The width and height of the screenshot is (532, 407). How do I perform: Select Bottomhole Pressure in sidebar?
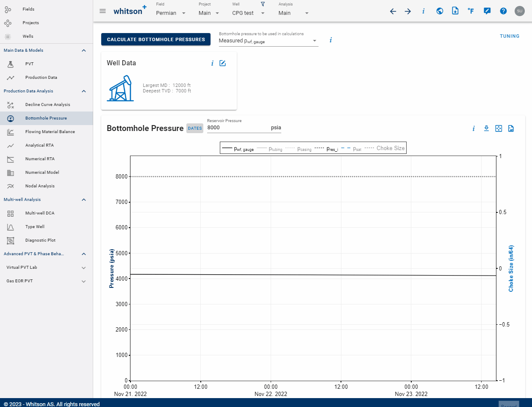46,118
